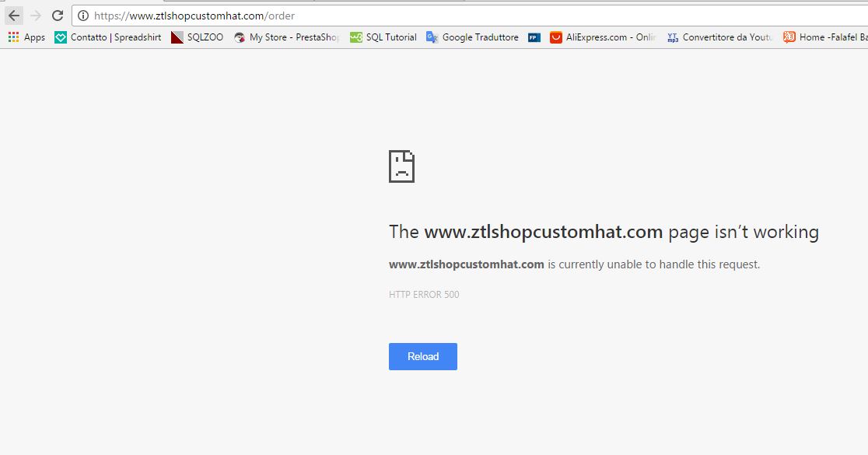Open the AliExpress.com bookmark
The height and width of the screenshot is (455, 868).
coord(603,37)
